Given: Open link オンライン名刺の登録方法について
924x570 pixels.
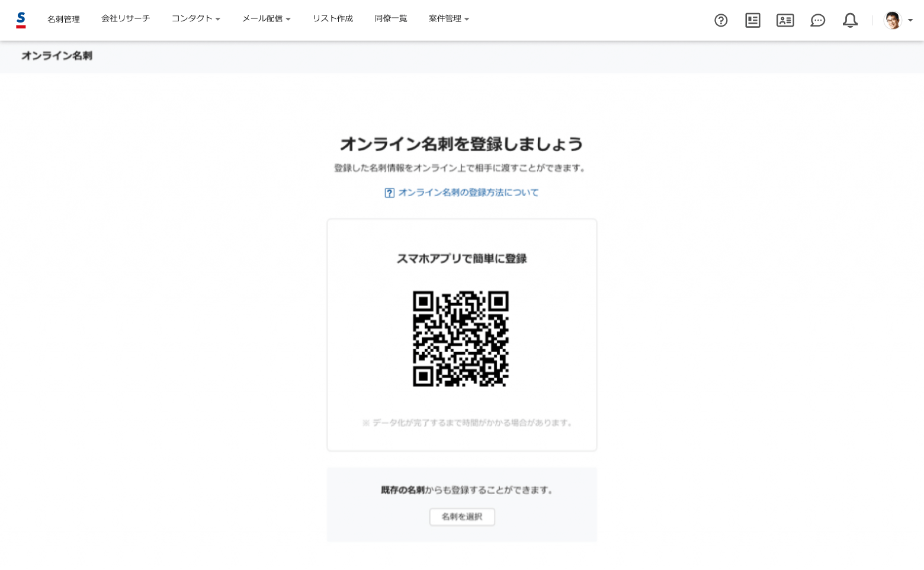Looking at the screenshot, I should [469, 193].
